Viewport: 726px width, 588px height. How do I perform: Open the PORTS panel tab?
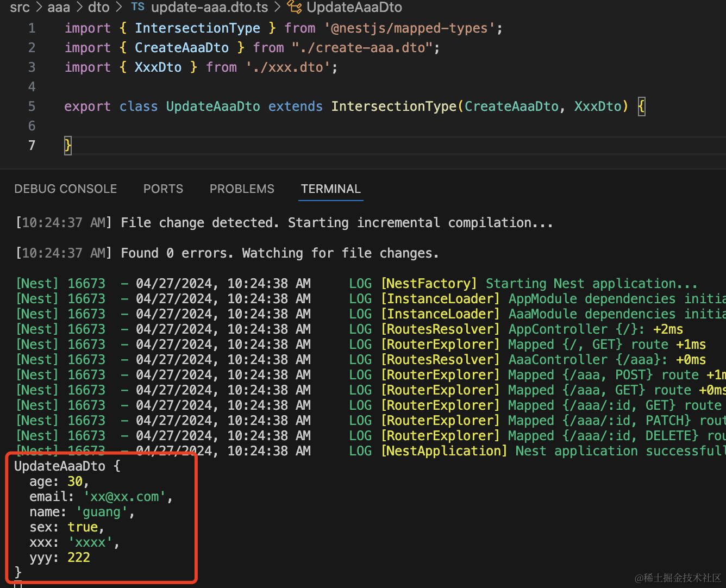coord(163,189)
